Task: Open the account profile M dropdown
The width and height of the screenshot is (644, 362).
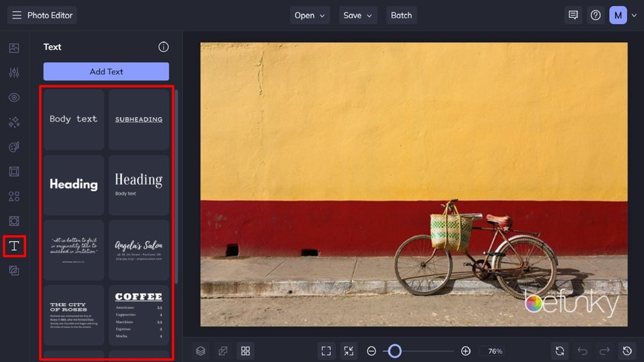Action: pos(623,15)
